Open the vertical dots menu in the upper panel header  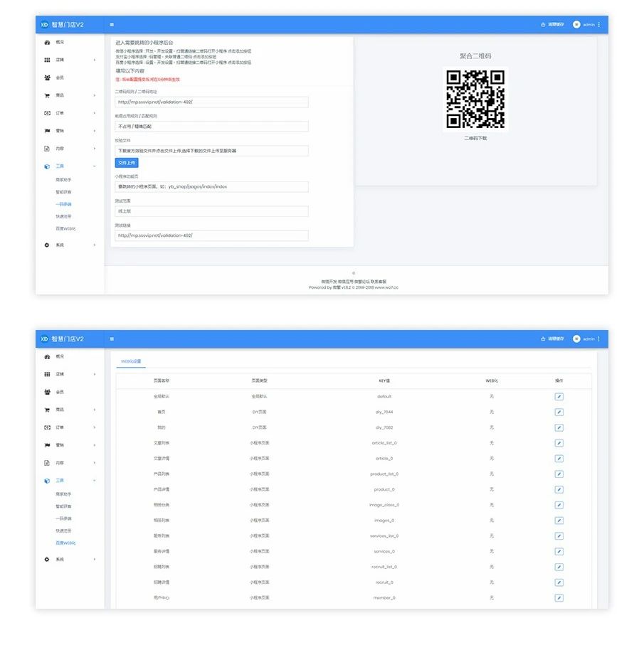598,25
